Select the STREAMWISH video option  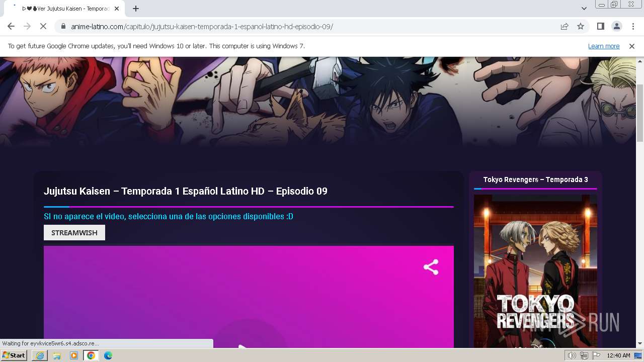(74, 233)
